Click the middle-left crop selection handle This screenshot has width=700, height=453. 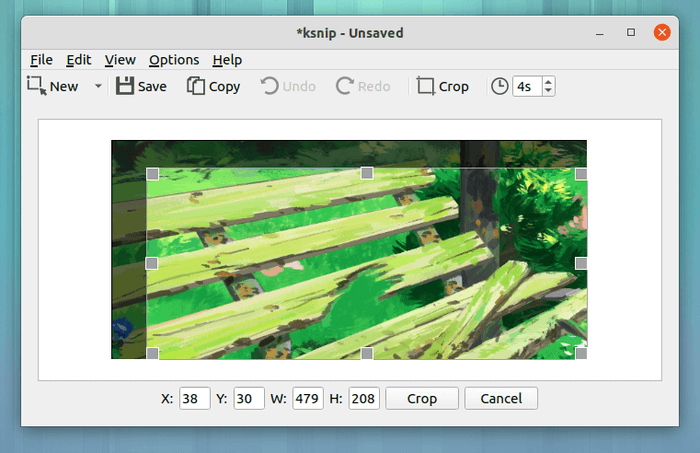point(152,263)
